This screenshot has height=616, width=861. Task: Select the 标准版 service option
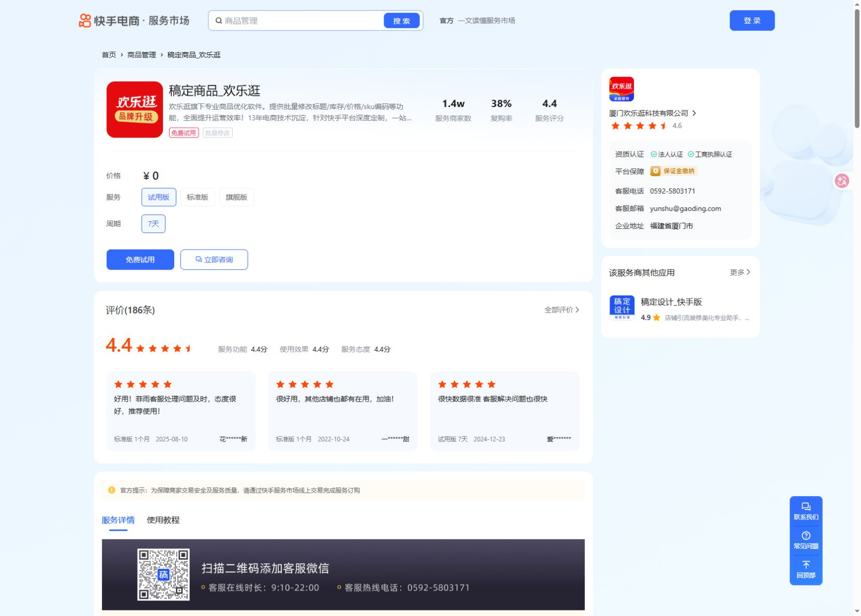click(198, 197)
